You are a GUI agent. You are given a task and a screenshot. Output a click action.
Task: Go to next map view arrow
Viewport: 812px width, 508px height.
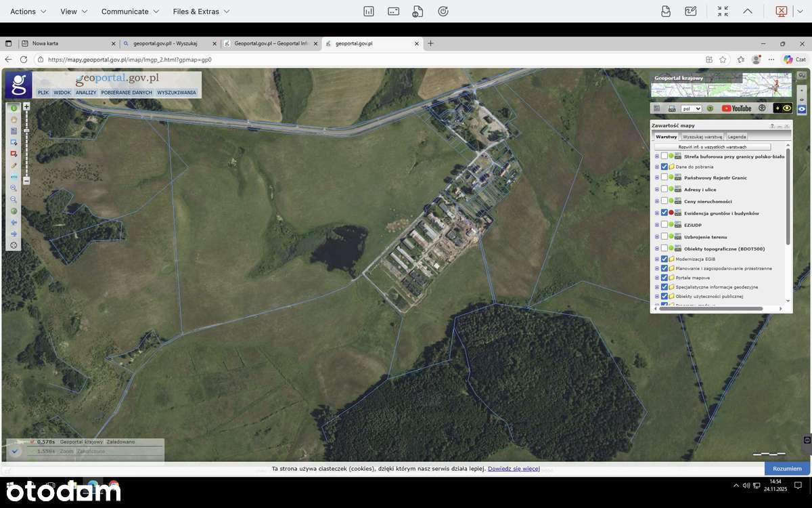click(14, 234)
